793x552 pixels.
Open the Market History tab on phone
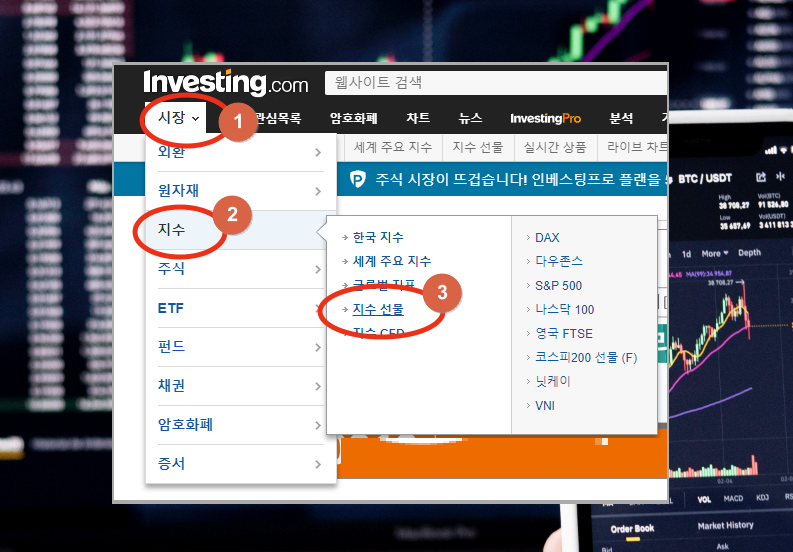pyautogui.click(x=725, y=526)
